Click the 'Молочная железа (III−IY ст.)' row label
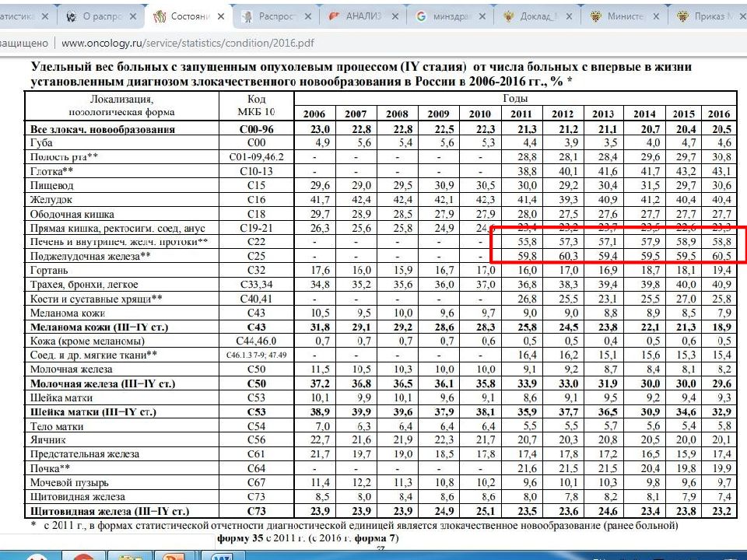Viewport: 747px width, 560px height. 103,383
